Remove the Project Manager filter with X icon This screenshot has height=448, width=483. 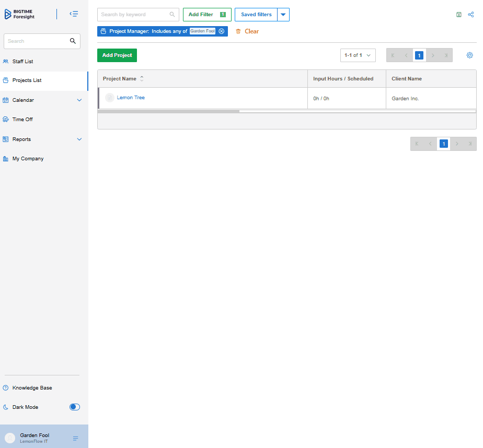click(x=222, y=31)
